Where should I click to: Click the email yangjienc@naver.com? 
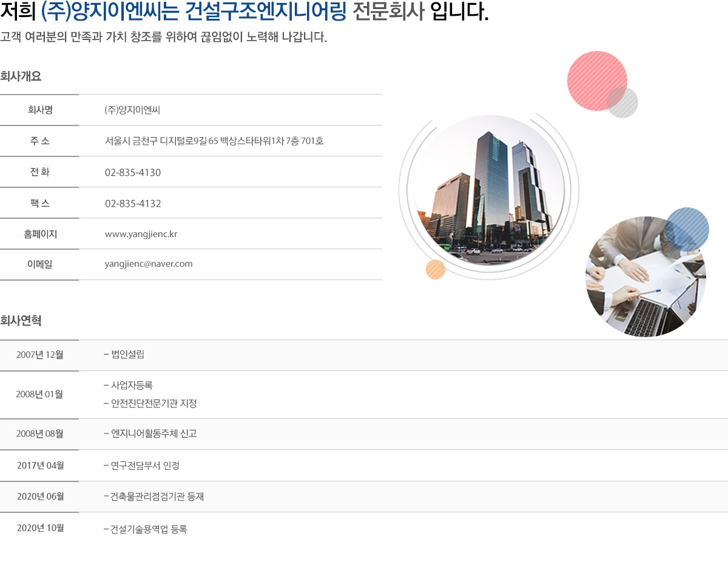[x=149, y=264]
